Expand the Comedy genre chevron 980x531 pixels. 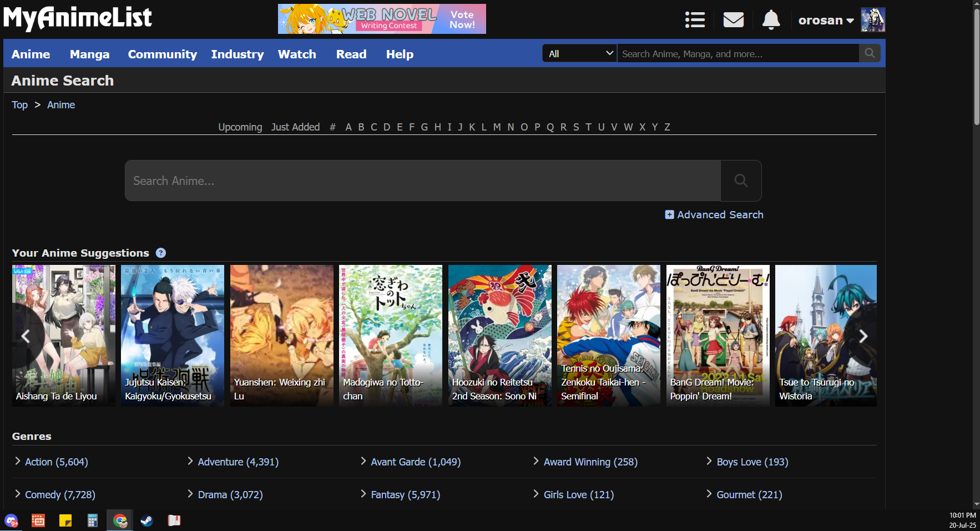point(18,494)
